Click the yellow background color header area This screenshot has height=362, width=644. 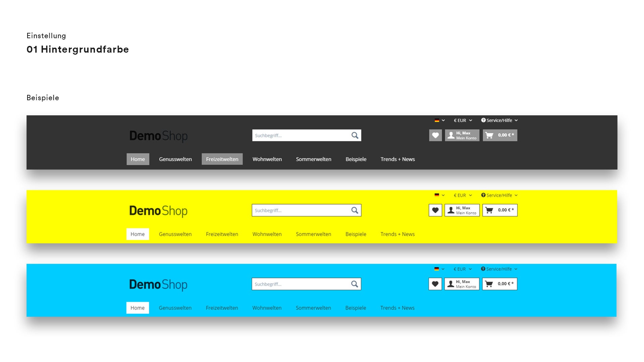(x=322, y=216)
